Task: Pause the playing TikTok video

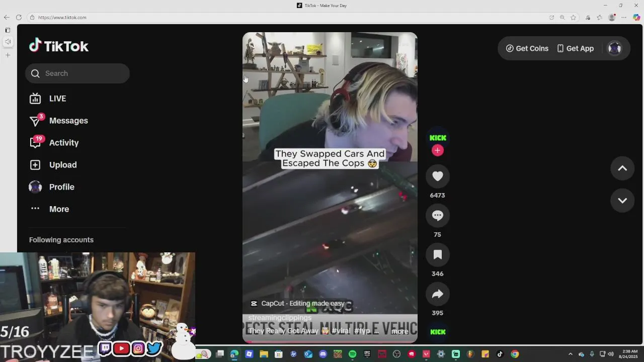Action: 330,188
